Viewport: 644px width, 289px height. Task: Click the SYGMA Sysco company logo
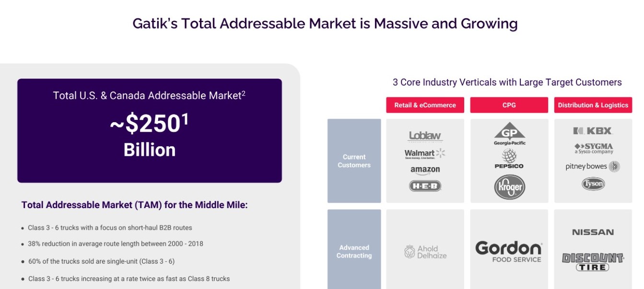pos(593,148)
